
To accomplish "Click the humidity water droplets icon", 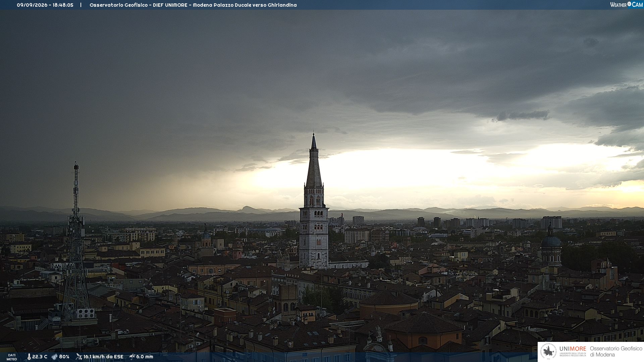I will [54, 357].
